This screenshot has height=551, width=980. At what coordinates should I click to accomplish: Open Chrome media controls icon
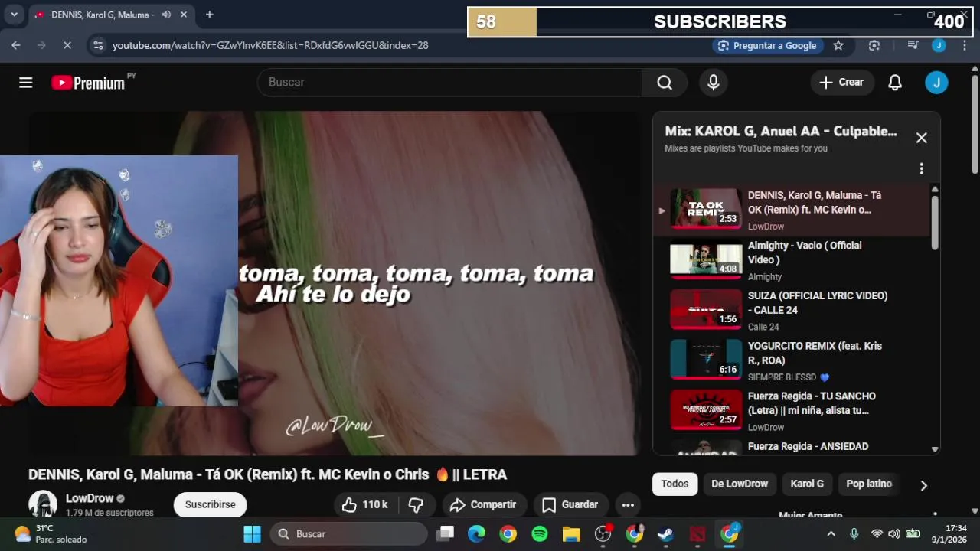(x=913, y=45)
